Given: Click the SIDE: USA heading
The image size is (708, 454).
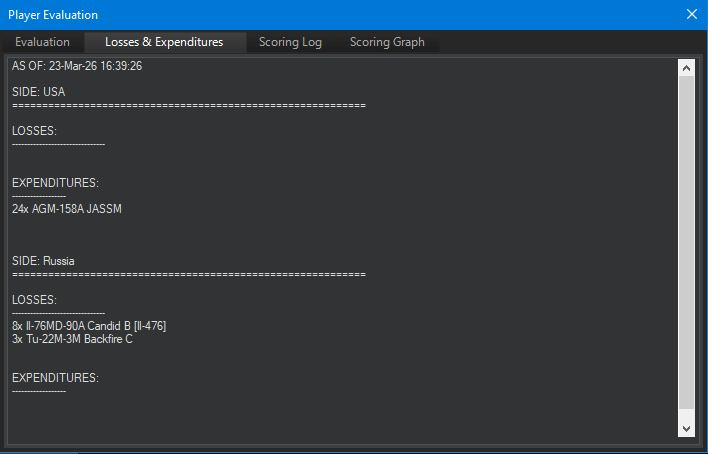Looking at the screenshot, I should click(x=38, y=92).
